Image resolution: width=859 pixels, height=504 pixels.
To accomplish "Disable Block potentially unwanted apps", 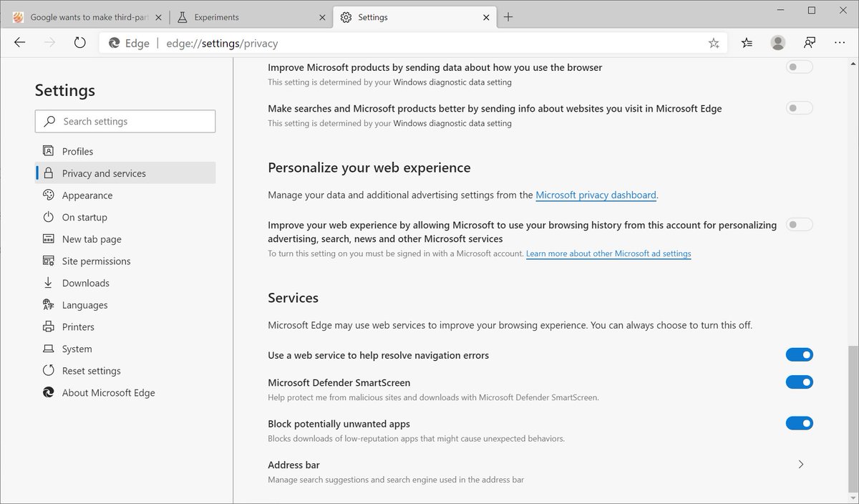I will click(800, 424).
